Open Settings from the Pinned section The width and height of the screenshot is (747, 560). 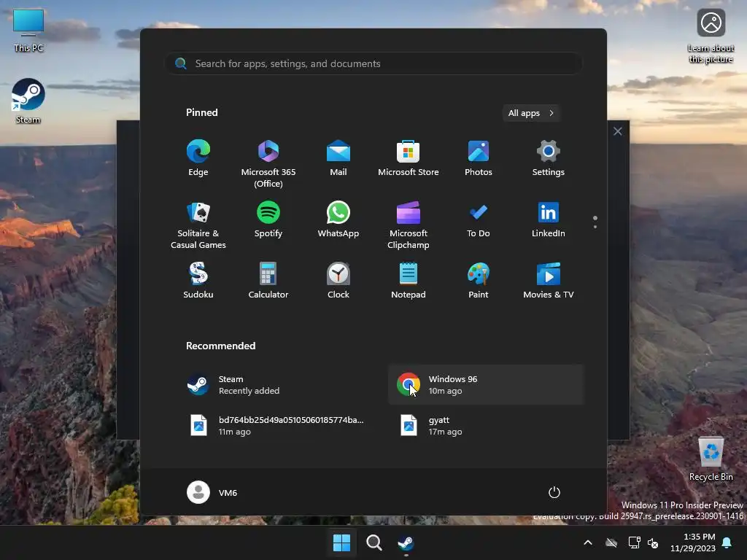549,158
